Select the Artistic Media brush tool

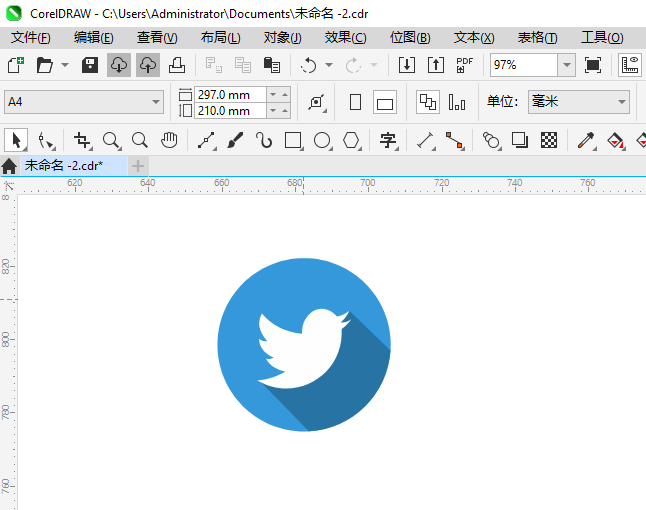click(x=235, y=140)
